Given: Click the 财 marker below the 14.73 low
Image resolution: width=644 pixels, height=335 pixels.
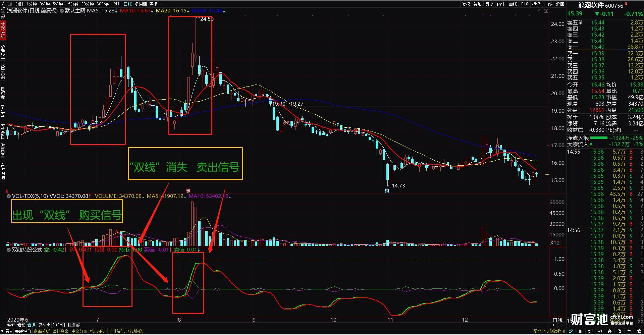Looking at the screenshot, I should coord(387,191).
